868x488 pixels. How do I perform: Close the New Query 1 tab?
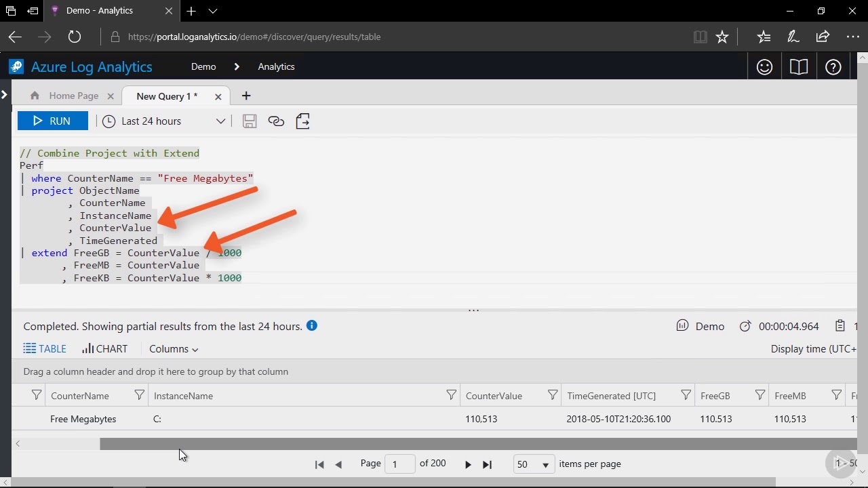pos(218,97)
